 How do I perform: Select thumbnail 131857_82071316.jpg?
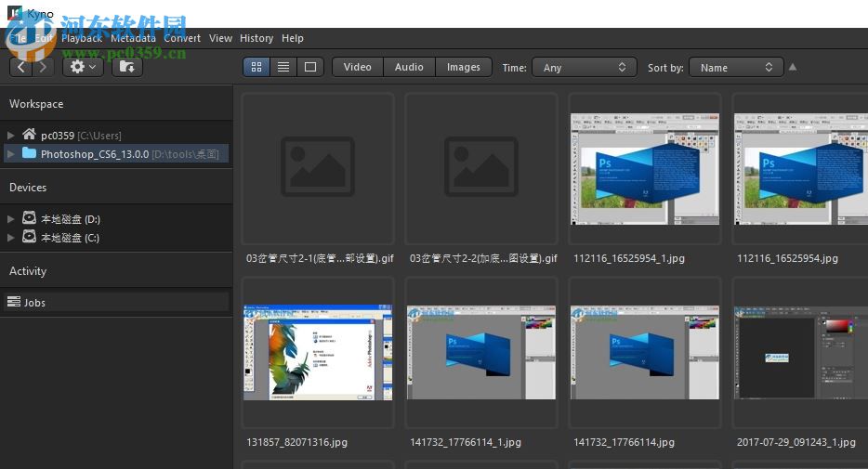(318, 352)
